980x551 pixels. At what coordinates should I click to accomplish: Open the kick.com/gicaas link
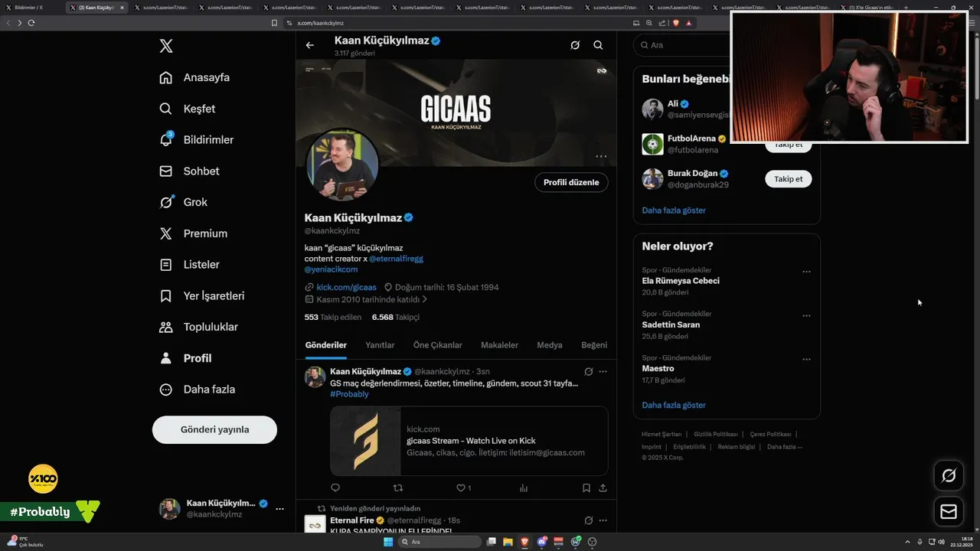point(346,287)
